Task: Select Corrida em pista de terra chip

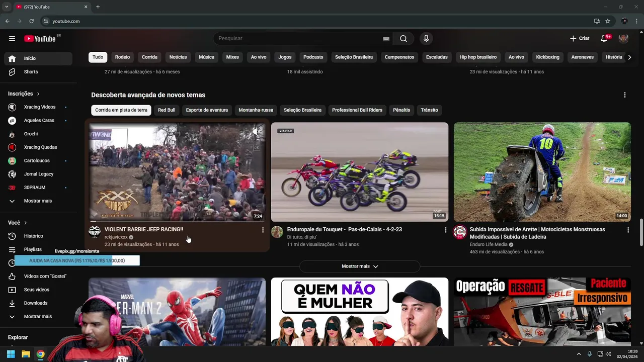Action: click(x=121, y=110)
